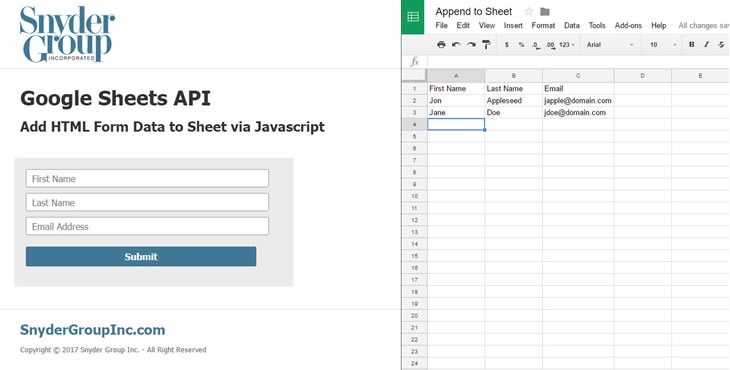Image resolution: width=730 pixels, height=370 pixels.
Task: Click the select-all corner of the grid
Action: coord(414,75)
